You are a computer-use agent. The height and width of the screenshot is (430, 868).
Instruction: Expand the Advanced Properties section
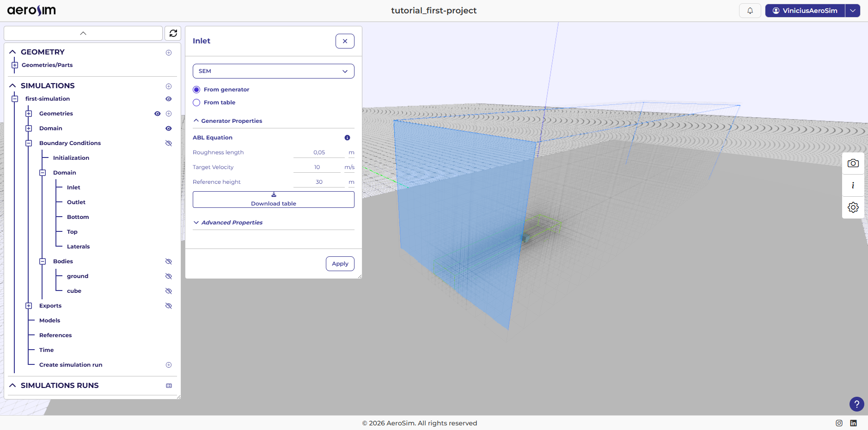[196, 222]
